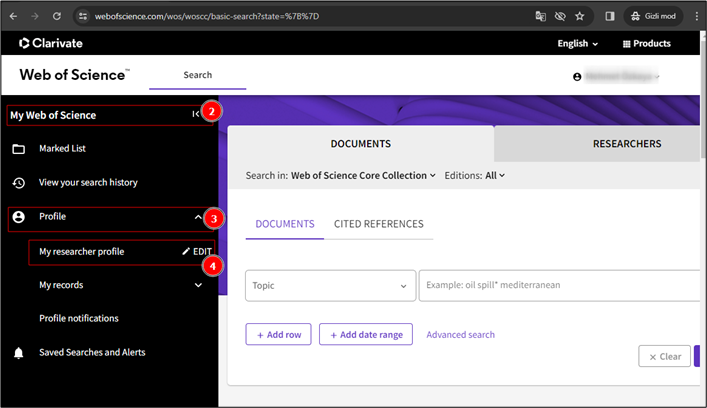Open Marked List from the sidebar
707x408 pixels.
62,148
